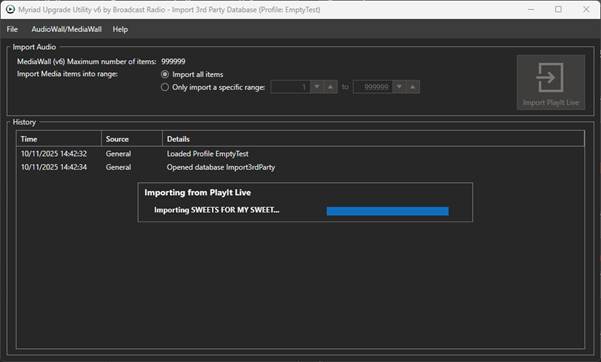Decrease the range end value arrow
601x362 pixels.
click(399, 87)
